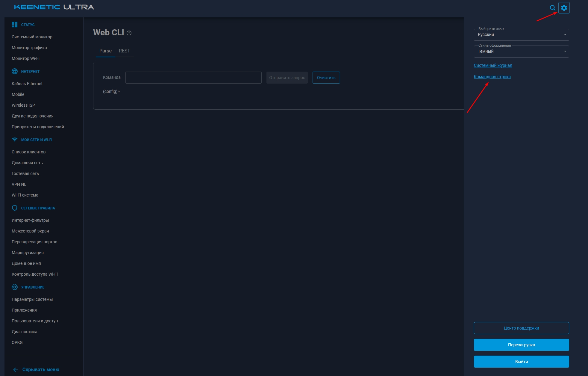The width and height of the screenshot is (588, 376).
Task: Open the Системный журнал link
Action: [493, 65]
